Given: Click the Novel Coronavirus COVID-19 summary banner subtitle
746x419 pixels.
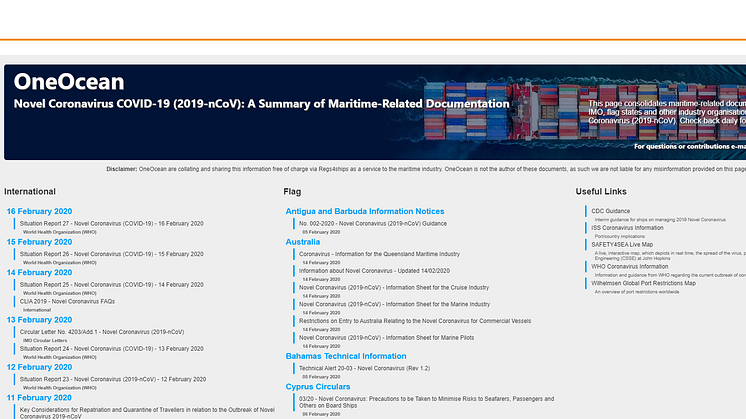Looking at the screenshot, I should 261,104.
